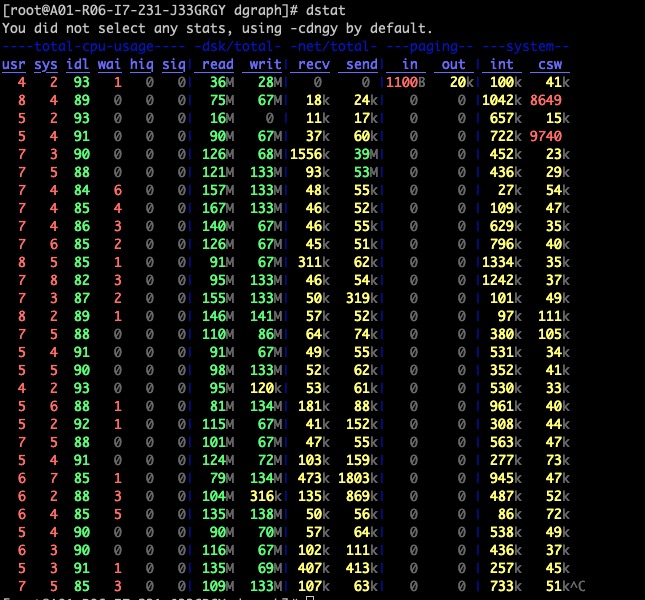Click the shell prompt '[root@A01-R06-I7-231-J33GRGY dgraph]#'
The height and width of the screenshot is (600, 645).
click(150, 10)
